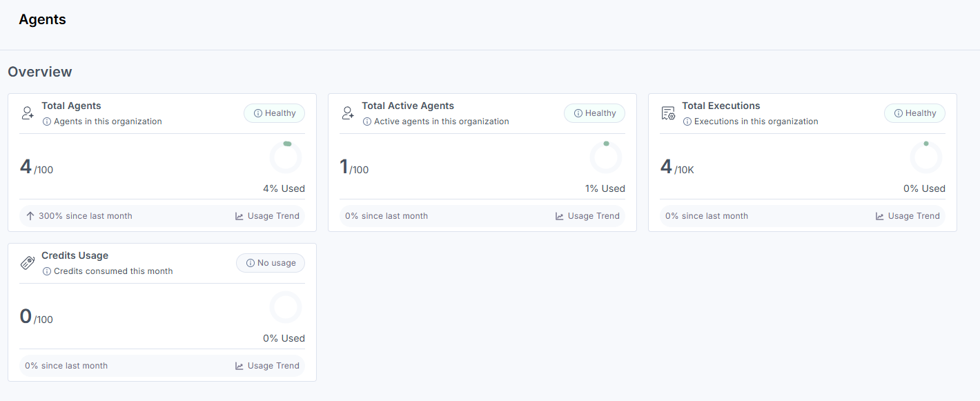This screenshot has width=980, height=401.
Task: Click the Total Agents card user icon
Action: click(x=28, y=113)
